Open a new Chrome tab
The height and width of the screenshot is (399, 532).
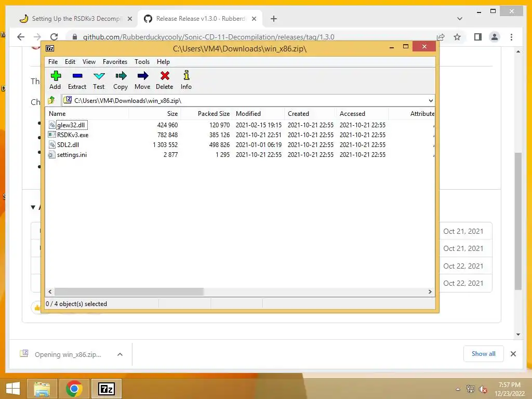click(x=274, y=19)
